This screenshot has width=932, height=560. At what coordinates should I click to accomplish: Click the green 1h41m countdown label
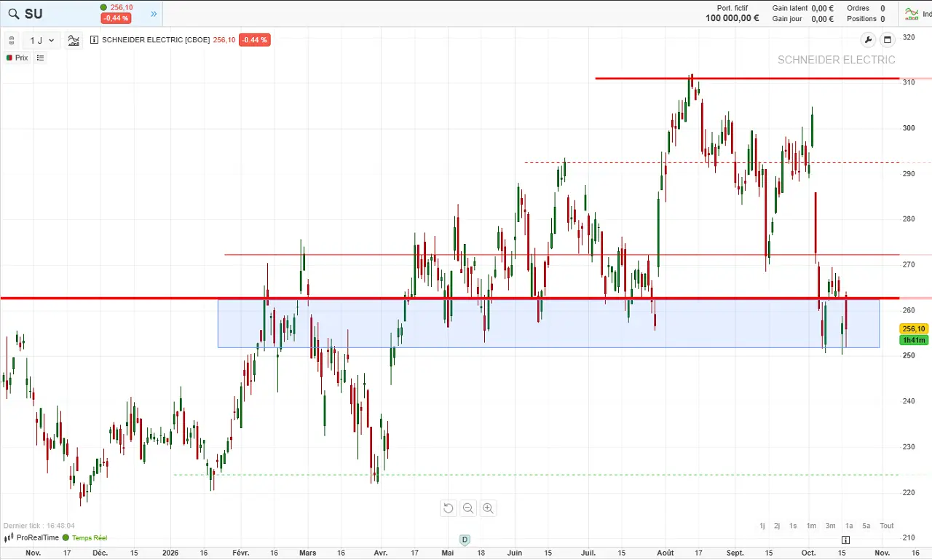click(x=914, y=340)
